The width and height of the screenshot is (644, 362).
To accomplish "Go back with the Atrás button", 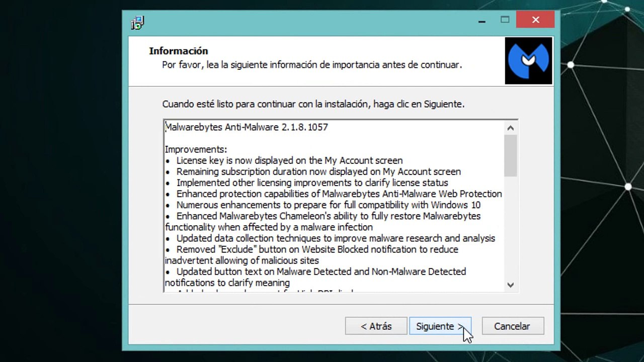I will click(x=376, y=326).
